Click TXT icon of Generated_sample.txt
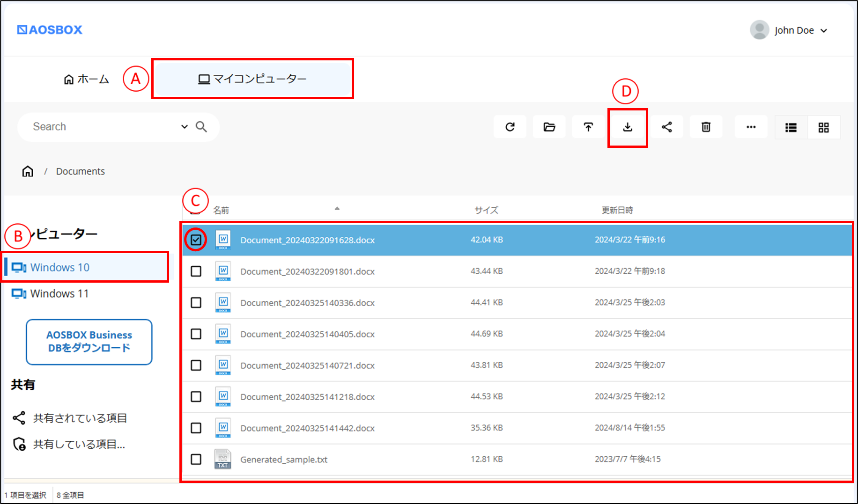The image size is (858, 504). coord(223,459)
